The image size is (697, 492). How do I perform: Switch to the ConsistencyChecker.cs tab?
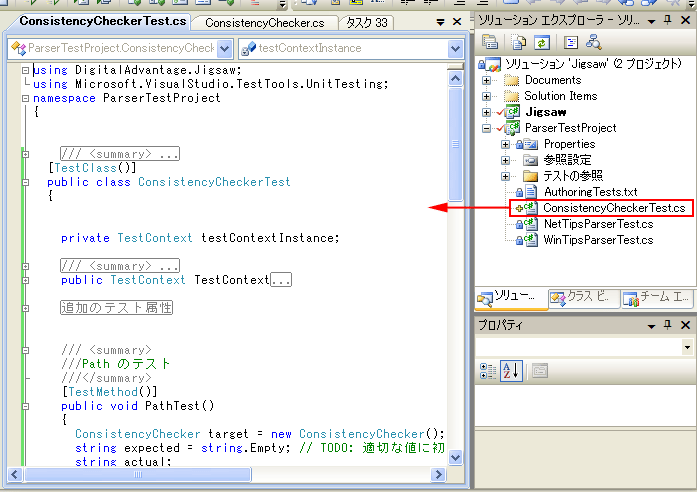(264, 23)
